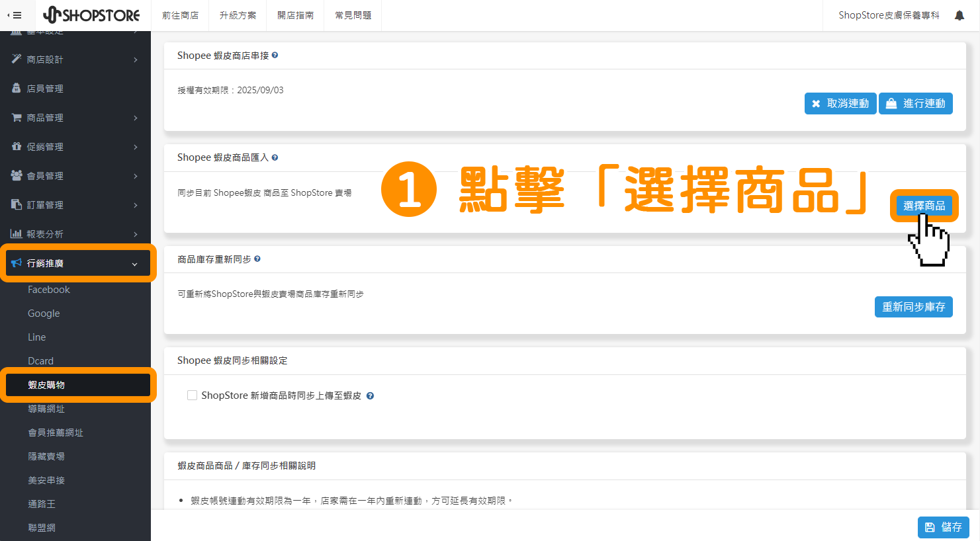Expand 商店設計 submenu arrow
This screenshot has width=980, height=541.
136,60
